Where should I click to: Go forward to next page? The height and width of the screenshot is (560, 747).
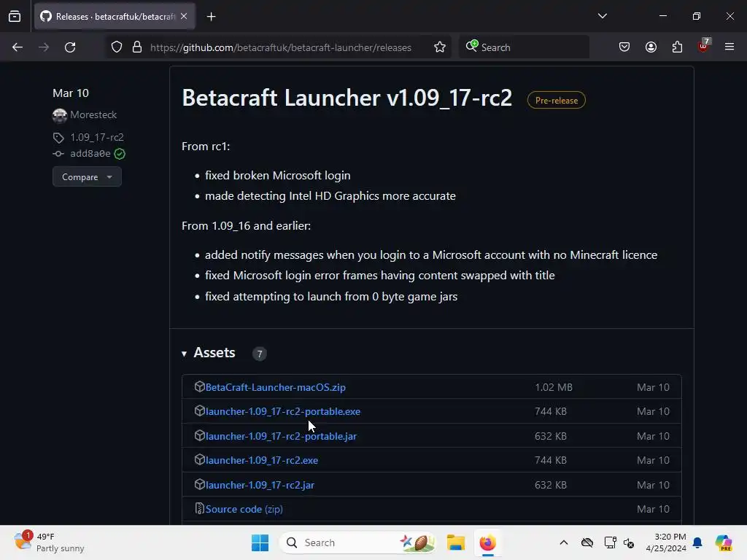tap(44, 47)
